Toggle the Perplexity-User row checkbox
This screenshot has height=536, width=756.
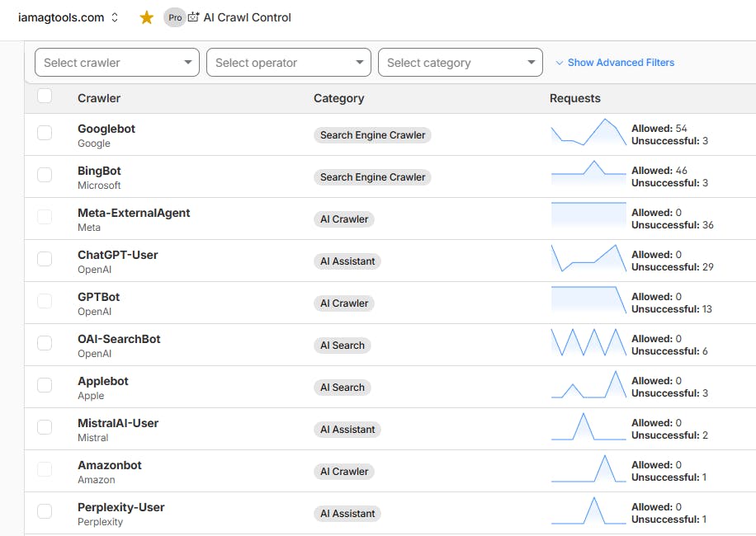45,511
